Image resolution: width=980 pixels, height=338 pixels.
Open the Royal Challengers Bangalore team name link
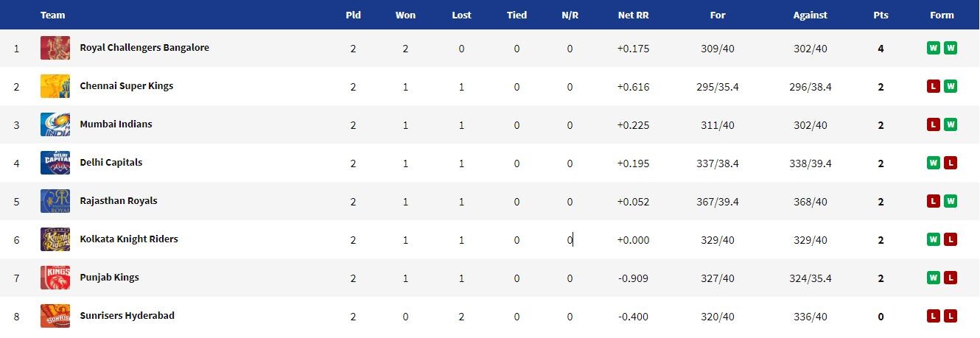[x=144, y=48]
